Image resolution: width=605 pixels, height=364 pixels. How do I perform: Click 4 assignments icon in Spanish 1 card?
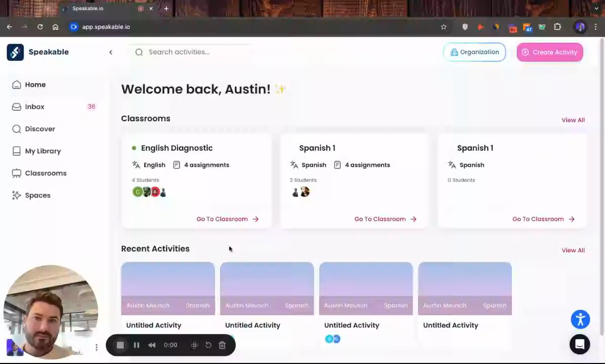point(337,165)
